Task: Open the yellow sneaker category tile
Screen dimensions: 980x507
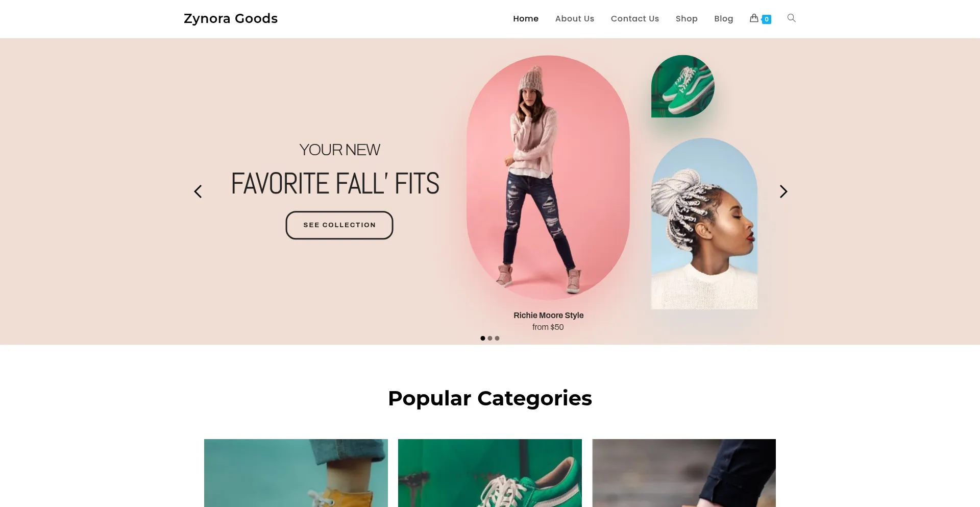Action: pyautogui.click(x=296, y=473)
